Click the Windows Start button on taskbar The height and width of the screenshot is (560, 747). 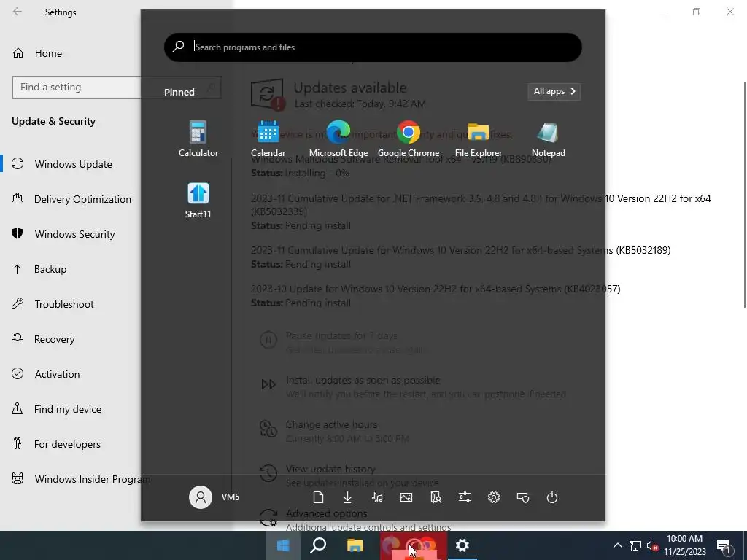pyautogui.click(x=283, y=545)
